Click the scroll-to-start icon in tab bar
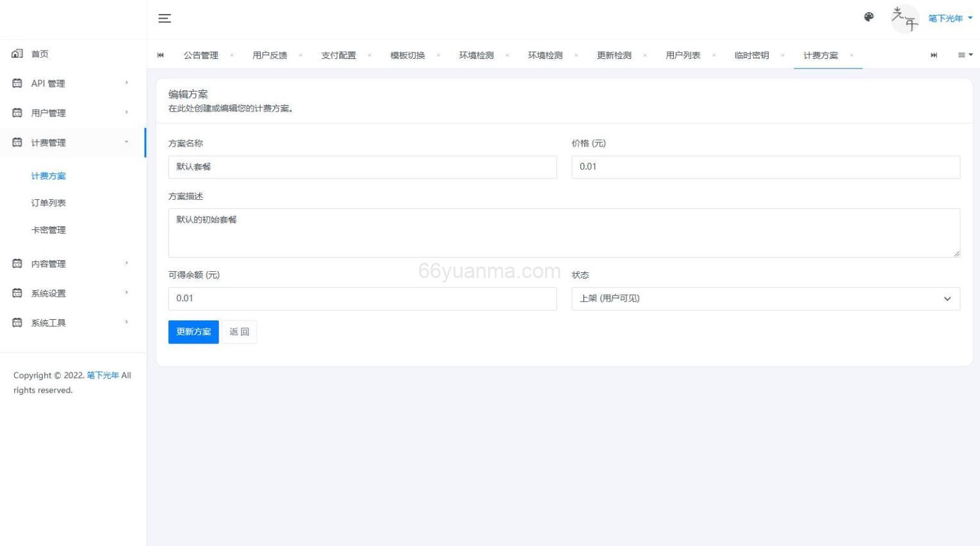Screen dimensions: 980x546 point(160,55)
